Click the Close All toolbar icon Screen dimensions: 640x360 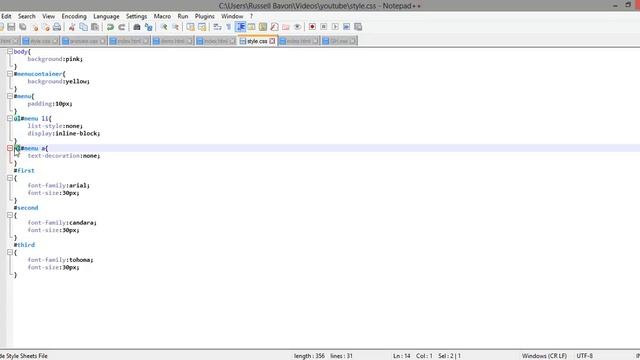click(46, 27)
